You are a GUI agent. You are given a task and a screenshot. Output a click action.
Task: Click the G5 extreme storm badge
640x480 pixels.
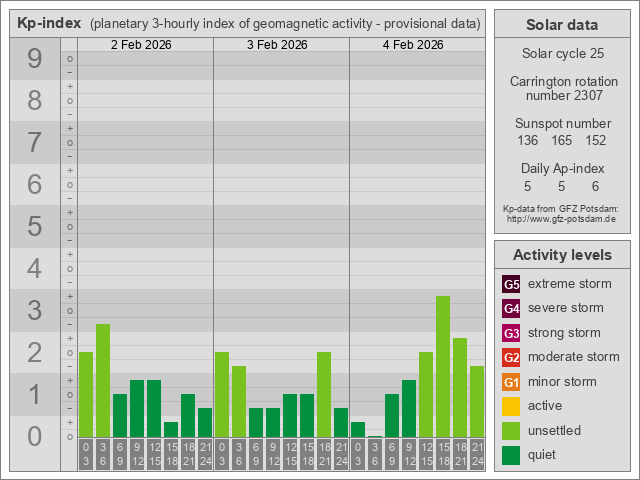point(511,284)
